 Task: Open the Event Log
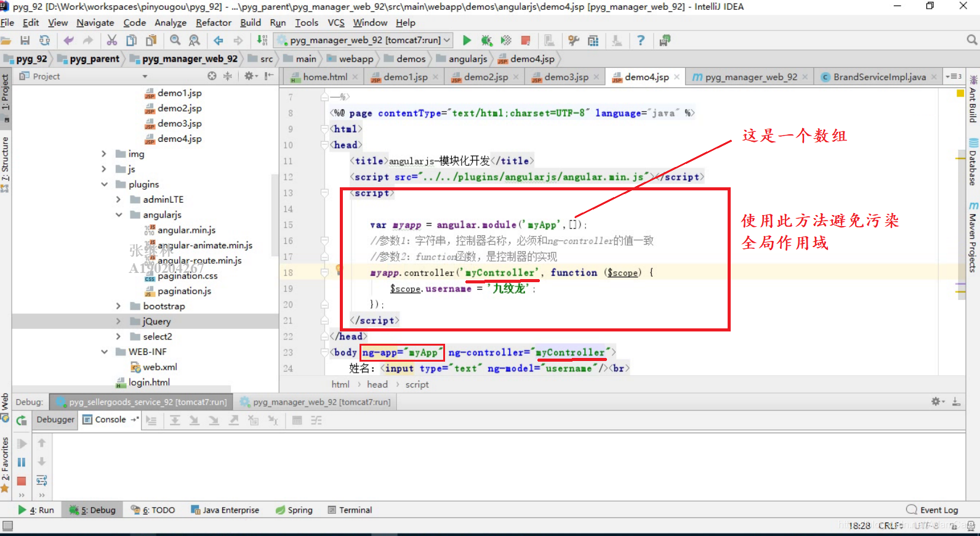pos(932,510)
